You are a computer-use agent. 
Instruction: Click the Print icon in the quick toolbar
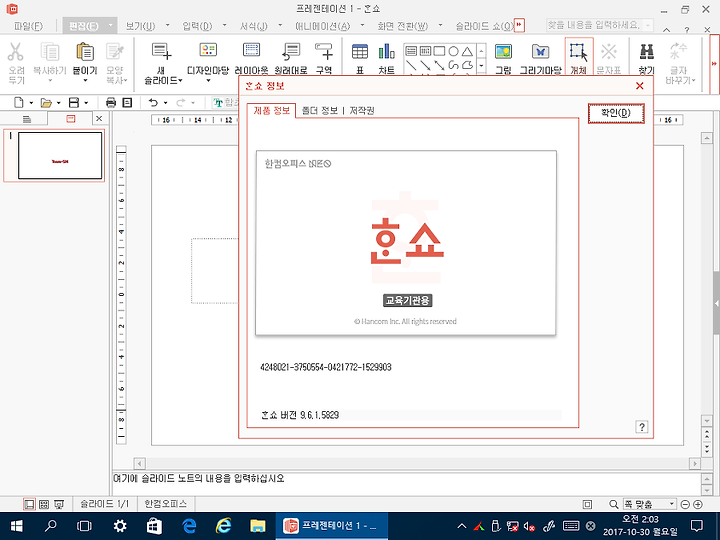tap(111, 102)
